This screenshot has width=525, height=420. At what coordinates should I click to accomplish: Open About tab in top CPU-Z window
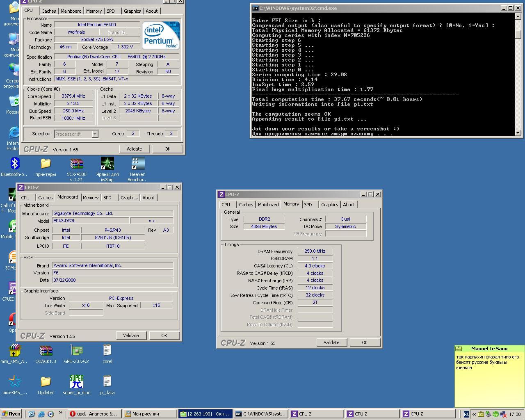point(151,11)
